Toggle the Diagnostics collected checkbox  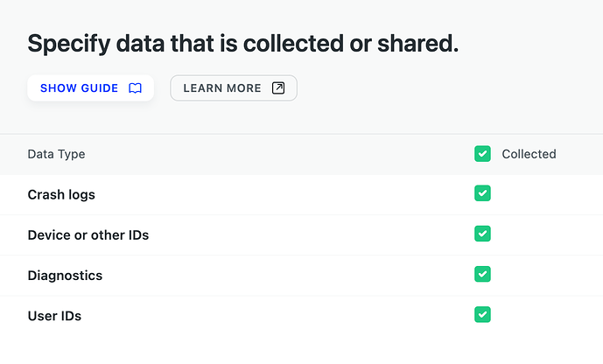pos(482,274)
